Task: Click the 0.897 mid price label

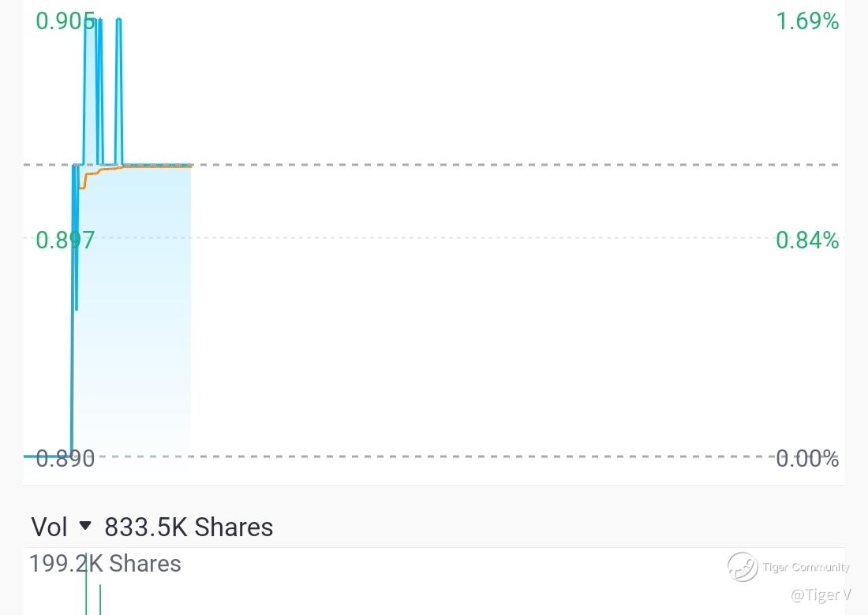Action: tap(65, 240)
